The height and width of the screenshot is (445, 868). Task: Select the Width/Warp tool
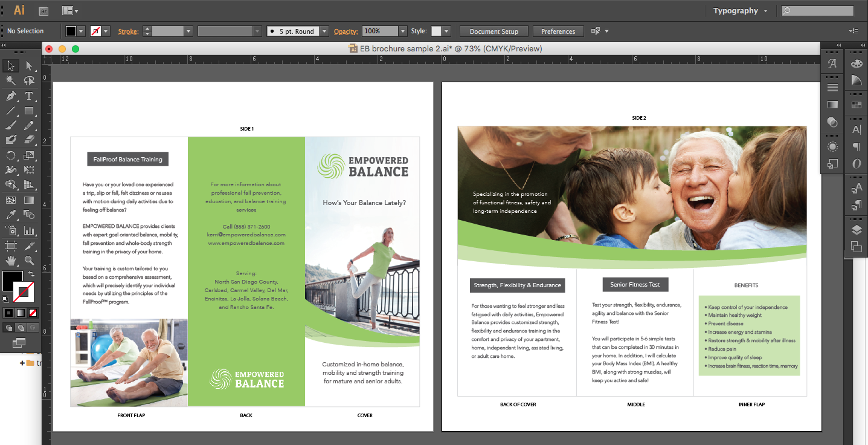11,170
